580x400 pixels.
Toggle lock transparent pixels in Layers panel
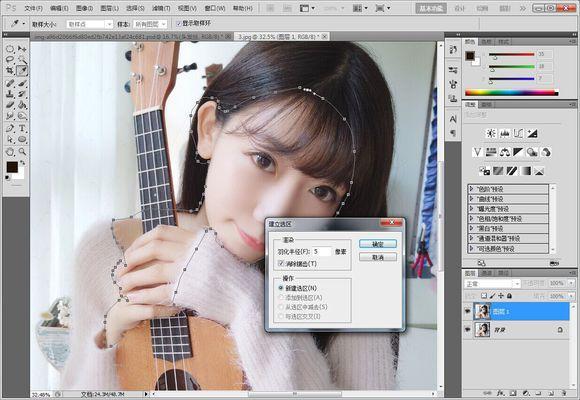coord(484,296)
